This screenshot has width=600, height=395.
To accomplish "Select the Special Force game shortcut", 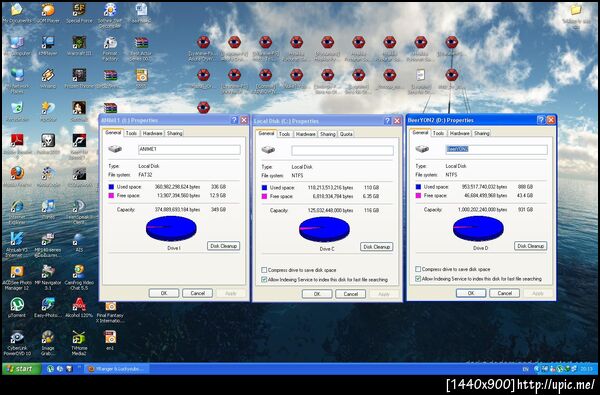I will 79,12.
